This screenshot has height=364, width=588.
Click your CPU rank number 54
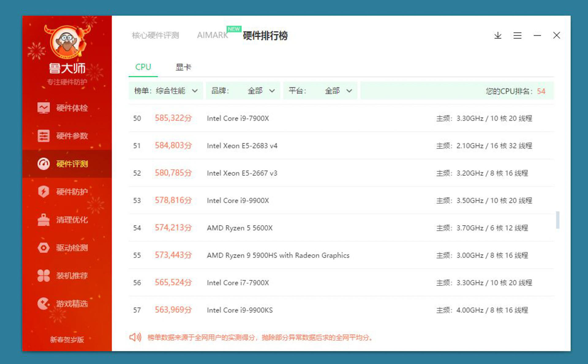coord(541,91)
